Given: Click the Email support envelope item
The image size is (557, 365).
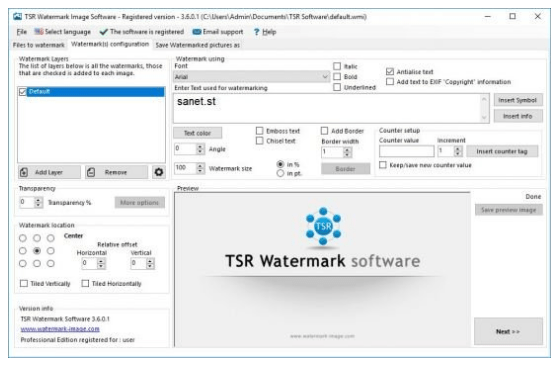Looking at the screenshot, I should (218, 32).
